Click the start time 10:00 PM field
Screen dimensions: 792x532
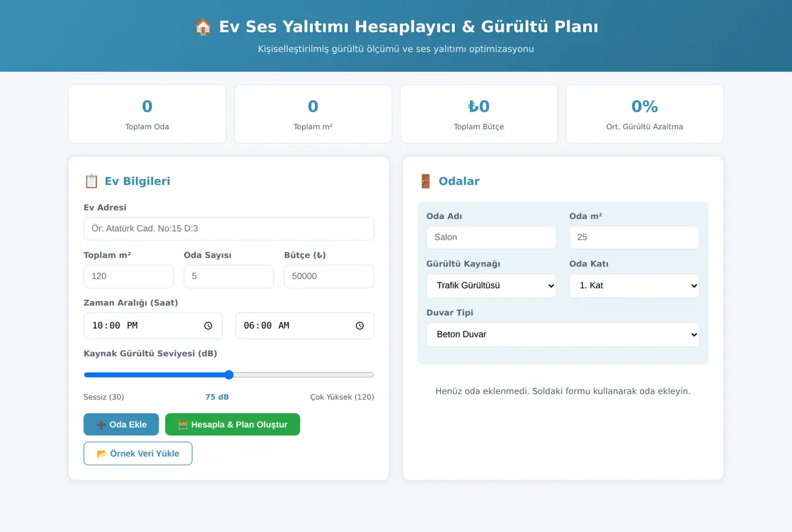(x=153, y=325)
